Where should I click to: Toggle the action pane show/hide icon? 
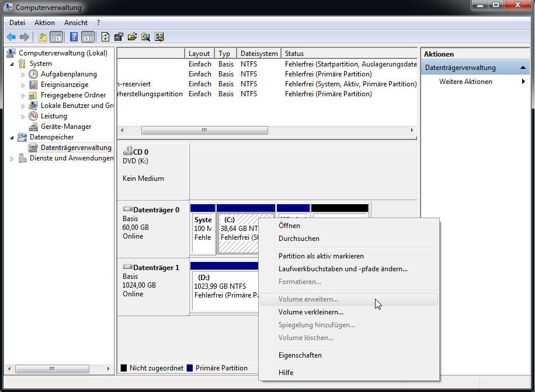(88, 37)
